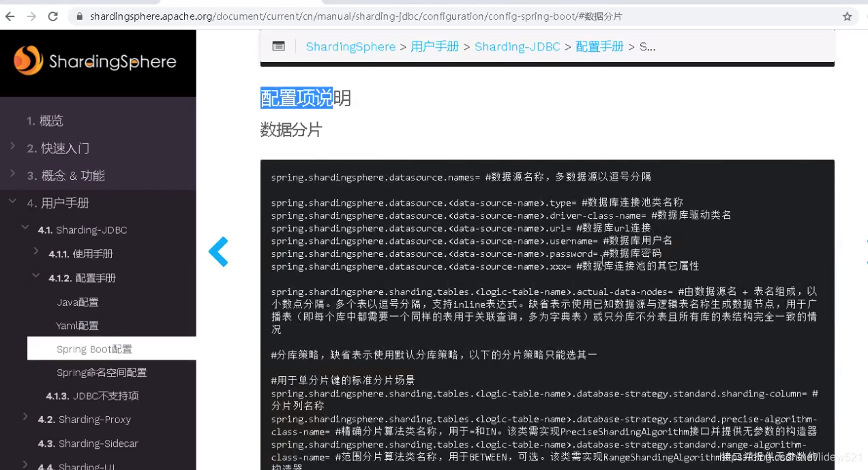Click the #数据库url连接 property line
Screen dimensions: 868x470
click(461, 228)
